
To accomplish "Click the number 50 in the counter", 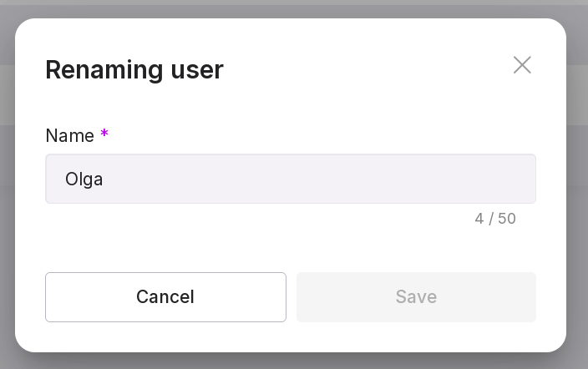I will point(506,219).
